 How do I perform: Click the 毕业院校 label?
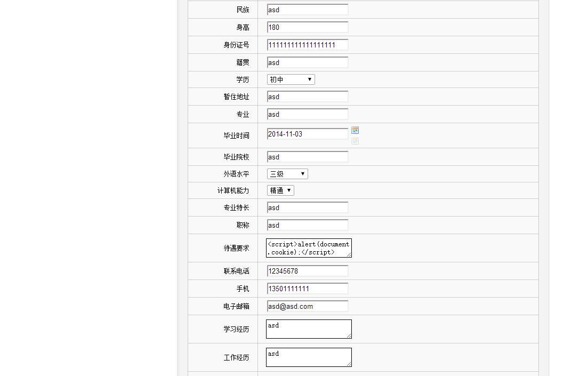pos(236,157)
